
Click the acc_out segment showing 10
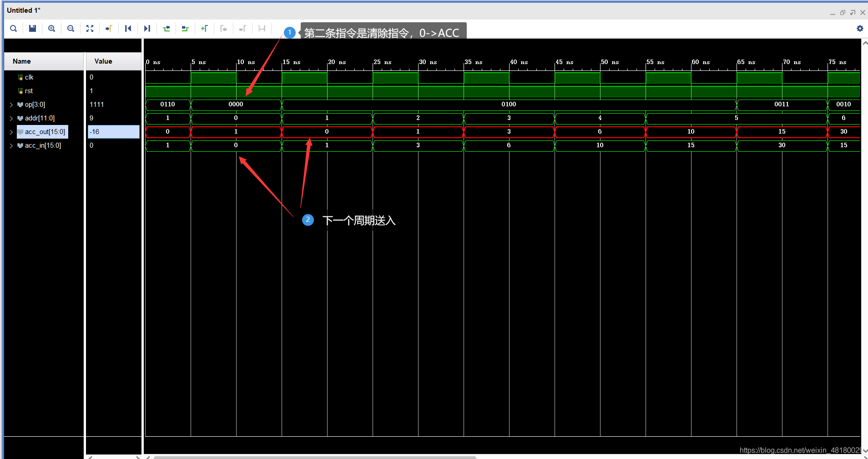click(691, 132)
